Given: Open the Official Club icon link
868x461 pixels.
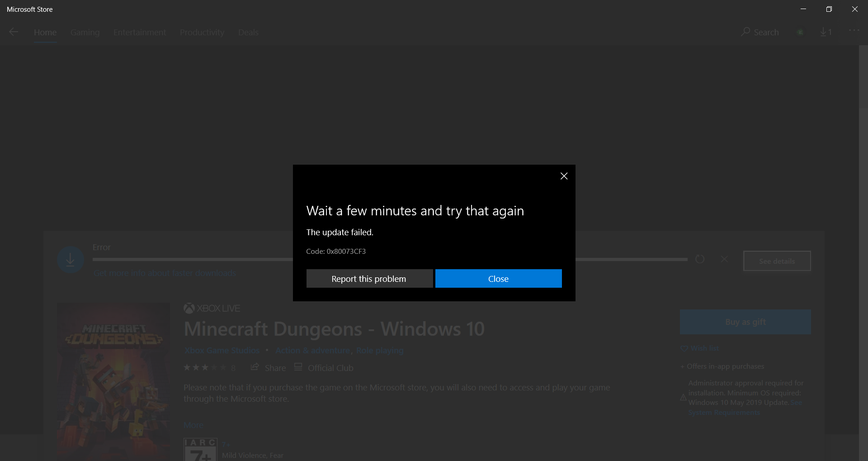Looking at the screenshot, I should 298,367.
